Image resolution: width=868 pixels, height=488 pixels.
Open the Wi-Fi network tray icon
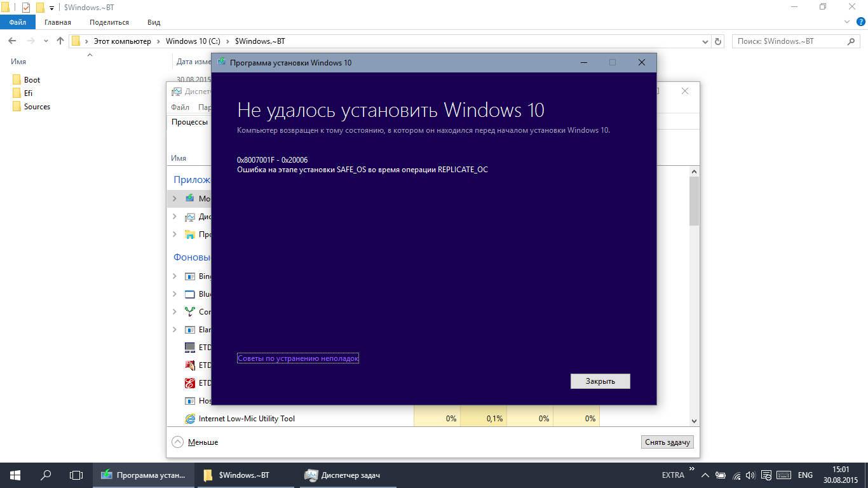[737, 475]
